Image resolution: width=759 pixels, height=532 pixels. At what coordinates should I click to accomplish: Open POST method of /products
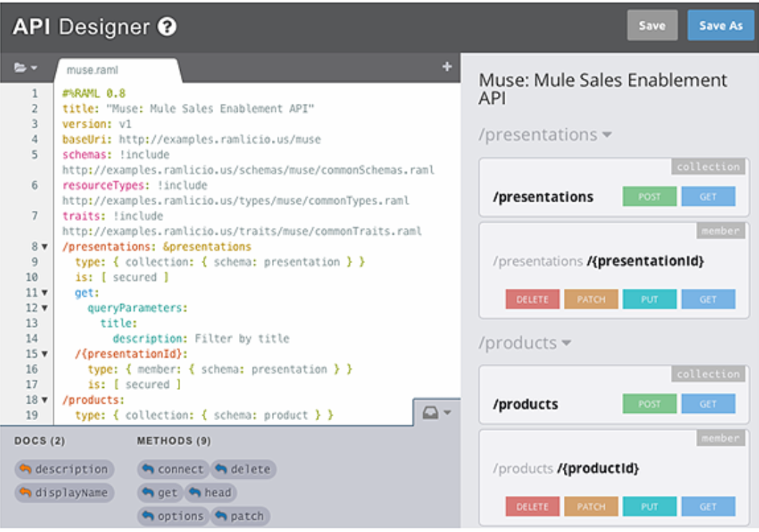point(649,404)
